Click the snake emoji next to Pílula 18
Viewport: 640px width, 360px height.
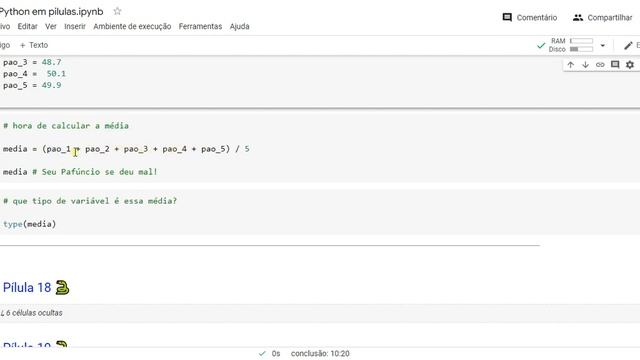(x=62, y=287)
